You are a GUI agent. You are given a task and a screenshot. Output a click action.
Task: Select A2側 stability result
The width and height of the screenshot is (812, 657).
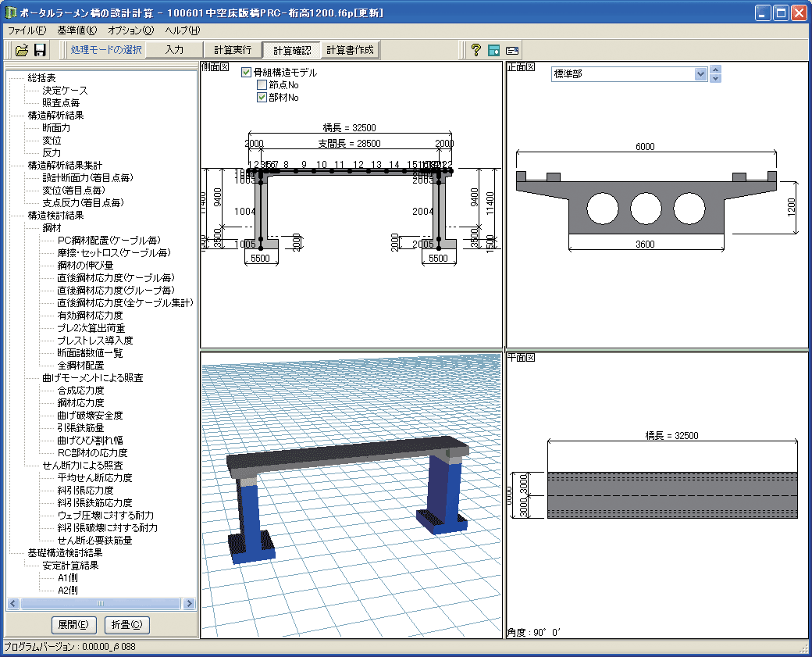pyautogui.click(x=67, y=590)
